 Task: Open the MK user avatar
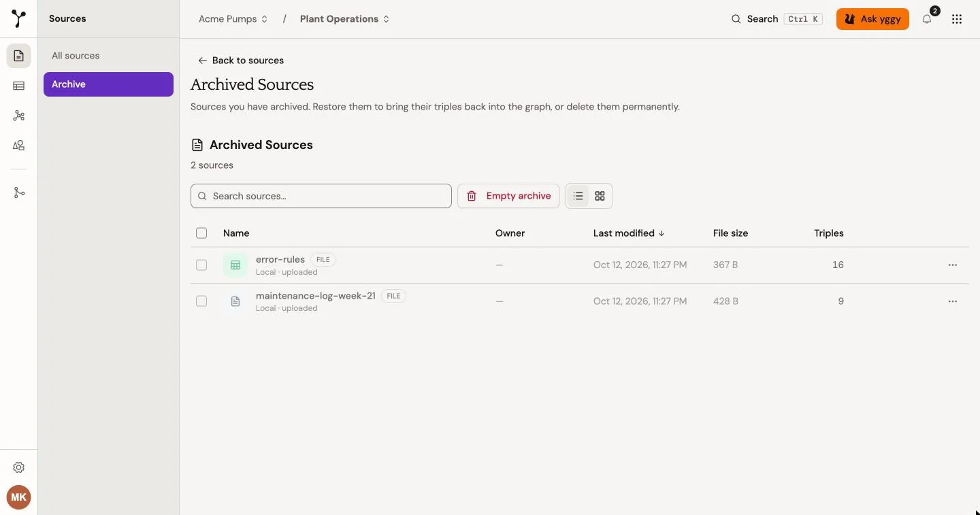coord(19,497)
